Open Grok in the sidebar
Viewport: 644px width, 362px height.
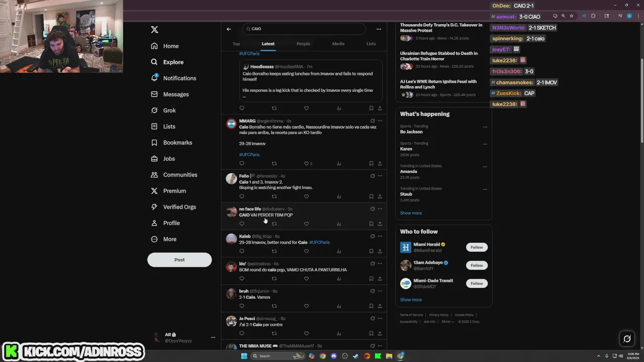point(164,111)
